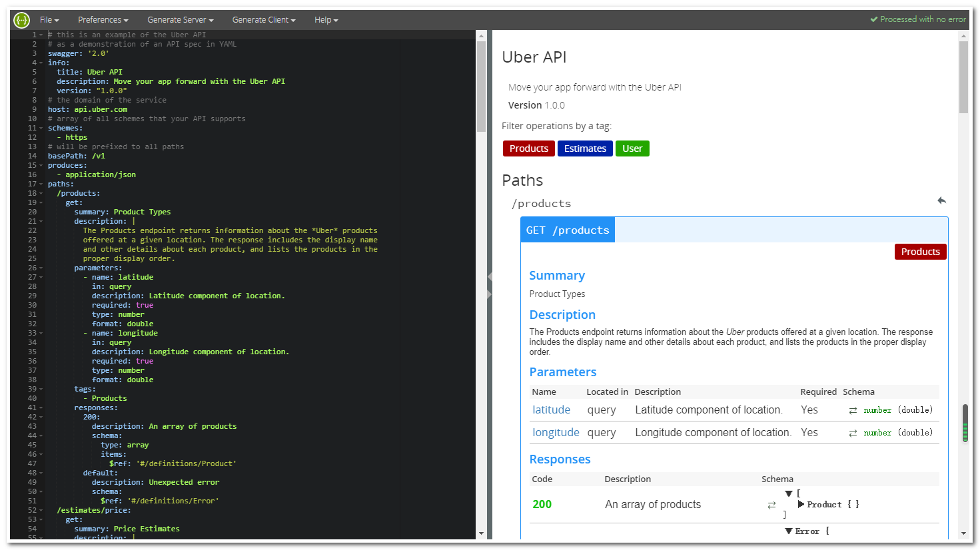Image resolution: width=980 pixels, height=550 pixels.
Task: Click the Responses section heading
Action: (x=560, y=459)
